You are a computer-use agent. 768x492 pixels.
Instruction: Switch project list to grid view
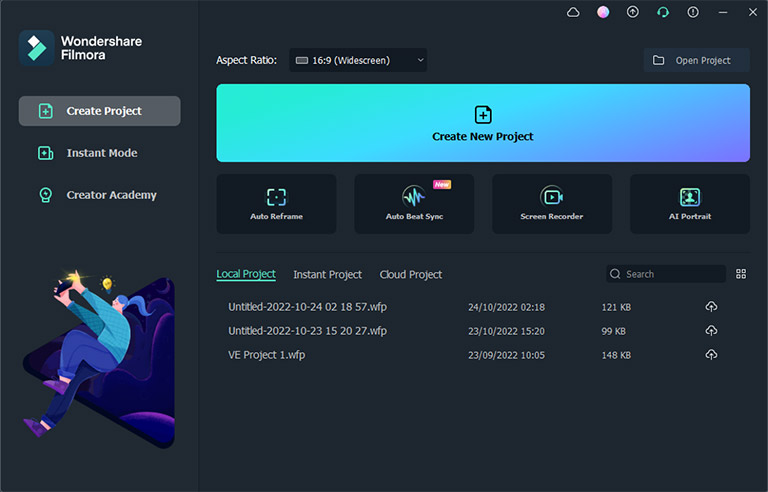(x=741, y=274)
